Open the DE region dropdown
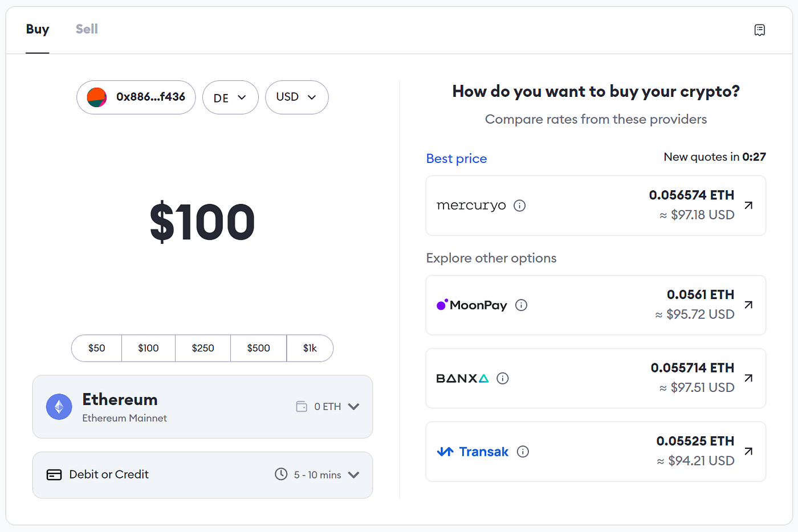 pyautogui.click(x=230, y=97)
